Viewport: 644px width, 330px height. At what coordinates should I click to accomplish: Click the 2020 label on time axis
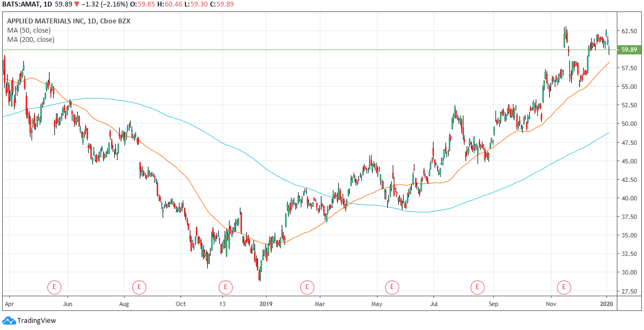606,304
